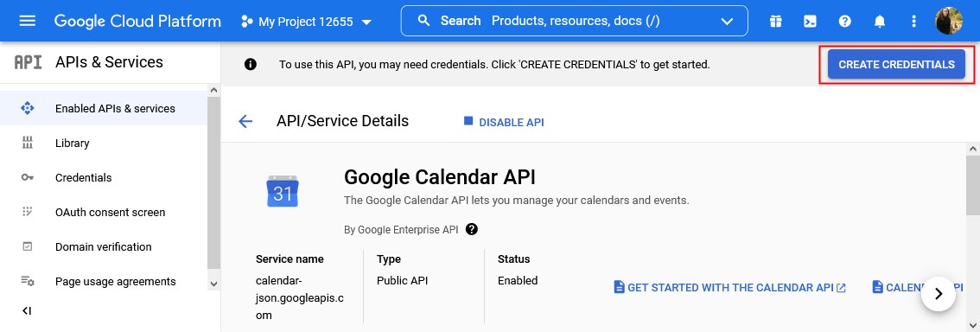Image resolution: width=980 pixels, height=332 pixels.
Task: Click the Credentials key icon
Action: (x=28, y=177)
